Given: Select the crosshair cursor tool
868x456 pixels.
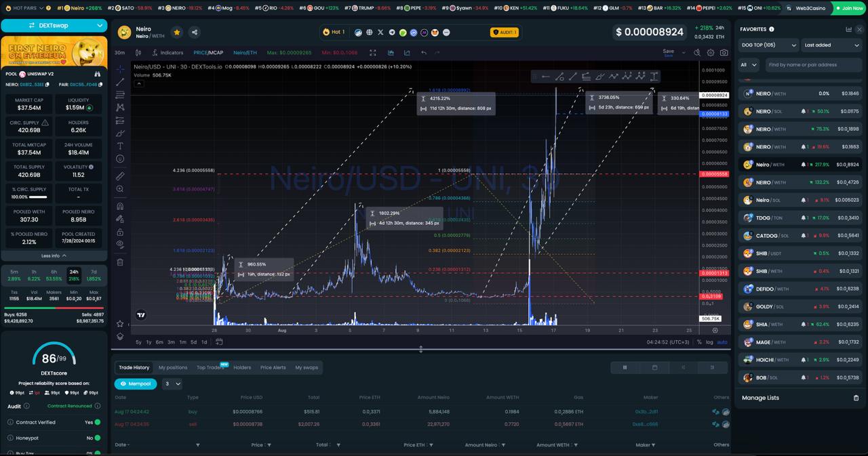Looking at the screenshot, I should pos(120,69).
